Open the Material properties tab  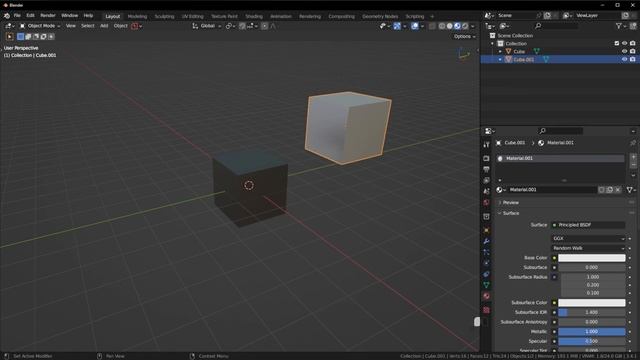(x=486, y=296)
